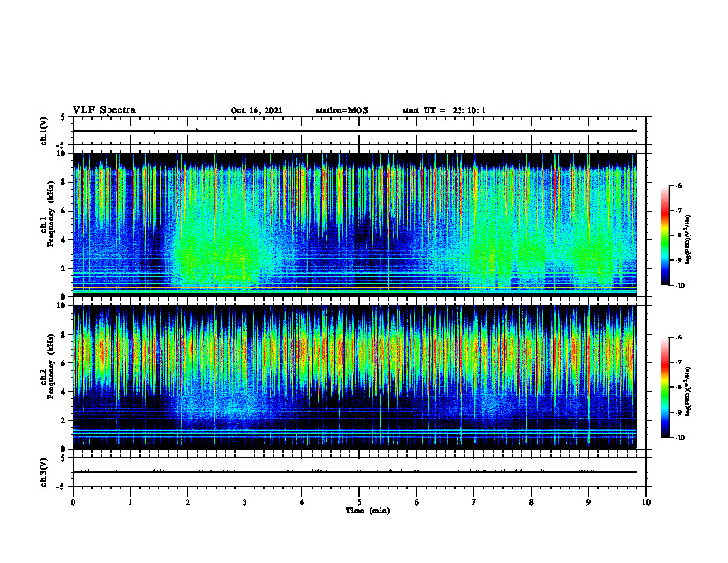Screen dimensions: 728x563
Task: Click the ch.1(V) lower voltage tick "-5"
Action: pyautogui.click(x=63, y=145)
